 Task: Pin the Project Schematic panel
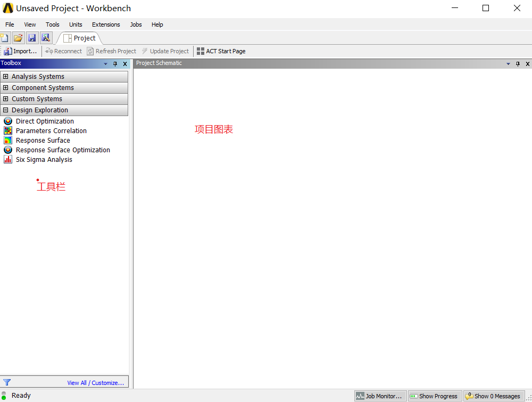[x=518, y=64]
